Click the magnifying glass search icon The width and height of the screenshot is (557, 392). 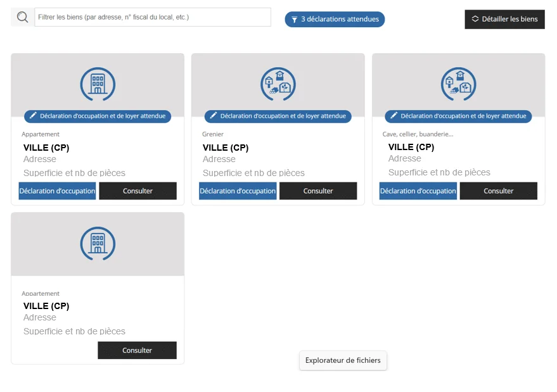click(23, 17)
